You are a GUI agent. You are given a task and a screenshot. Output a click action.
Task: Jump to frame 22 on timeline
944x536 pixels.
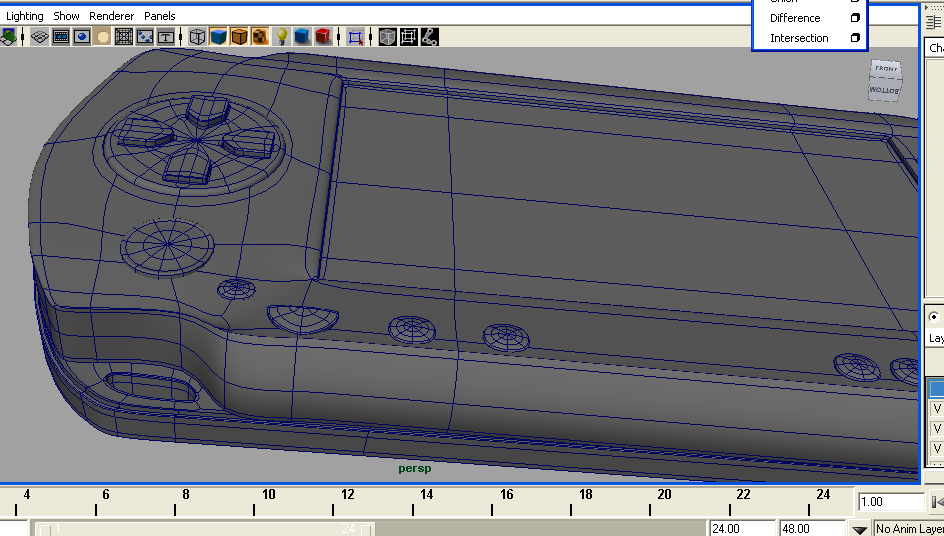click(744, 495)
